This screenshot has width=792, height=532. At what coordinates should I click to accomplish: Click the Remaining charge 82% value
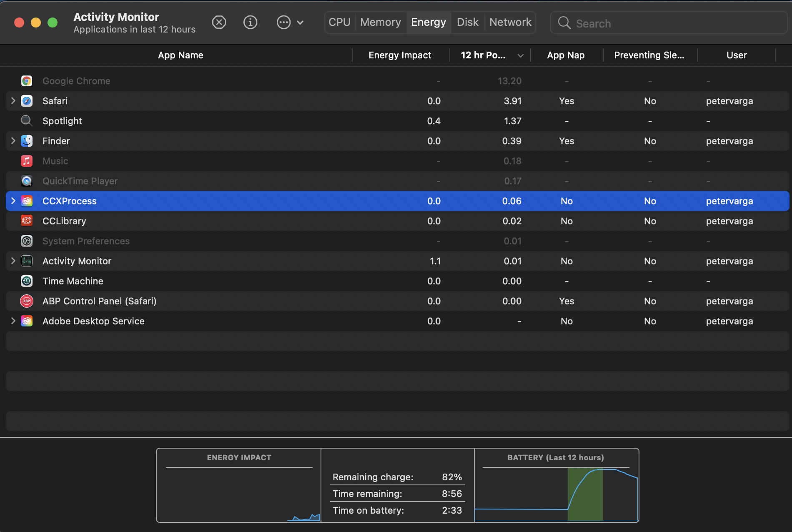[x=452, y=477]
